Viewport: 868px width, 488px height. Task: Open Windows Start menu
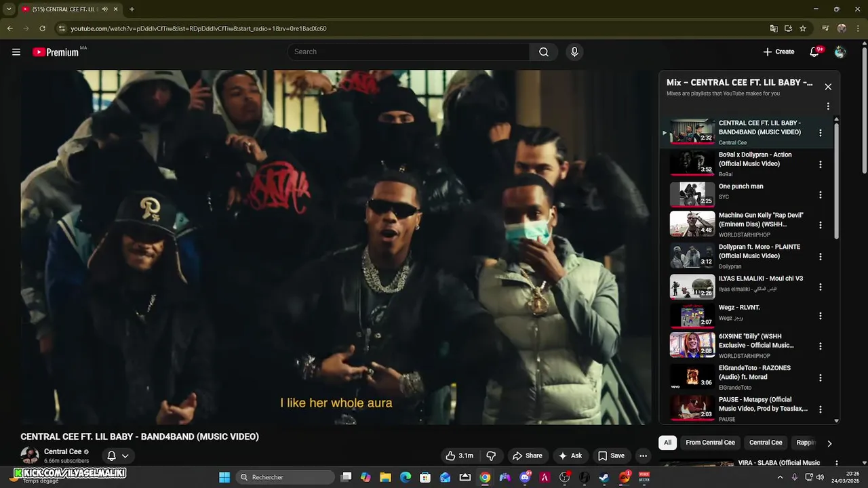224,477
